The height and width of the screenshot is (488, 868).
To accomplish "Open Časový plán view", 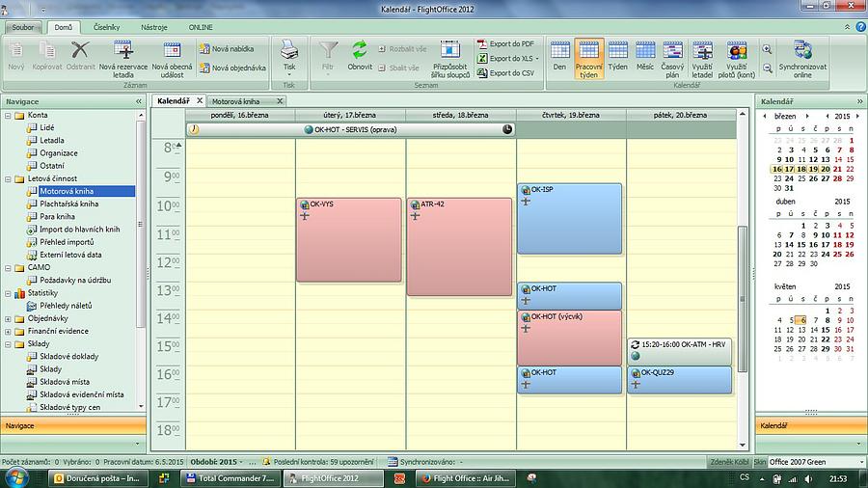I will [673, 50].
